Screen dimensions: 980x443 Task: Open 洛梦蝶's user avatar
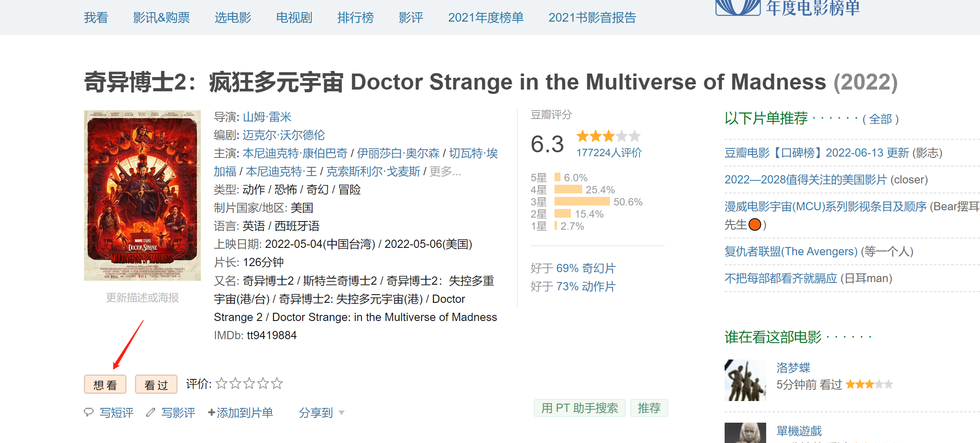coord(745,380)
